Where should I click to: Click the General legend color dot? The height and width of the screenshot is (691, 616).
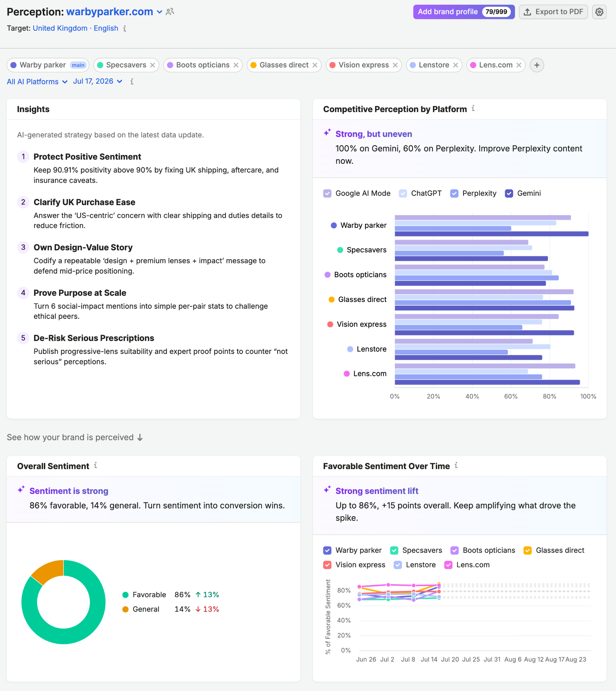125,609
